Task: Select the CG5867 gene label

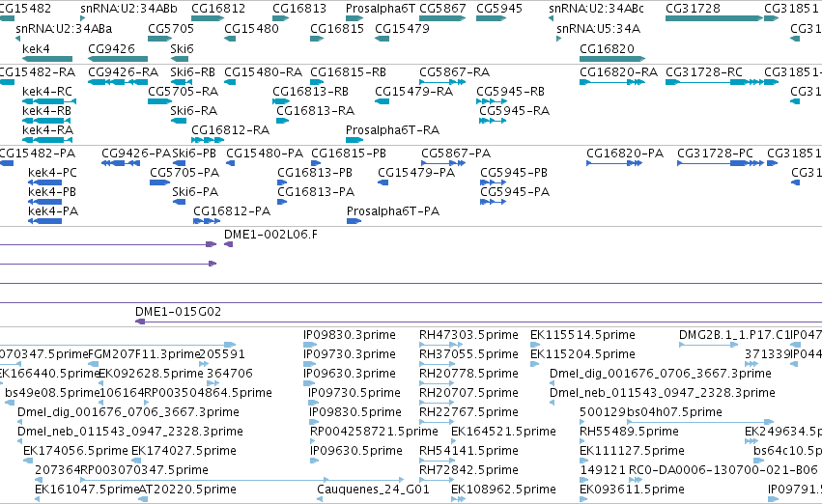Action: pos(442,9)
